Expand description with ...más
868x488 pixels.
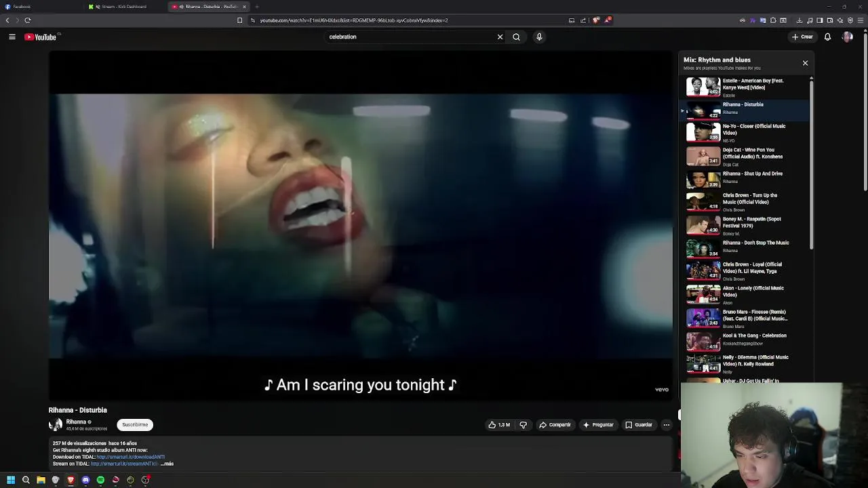pos(167,464)
